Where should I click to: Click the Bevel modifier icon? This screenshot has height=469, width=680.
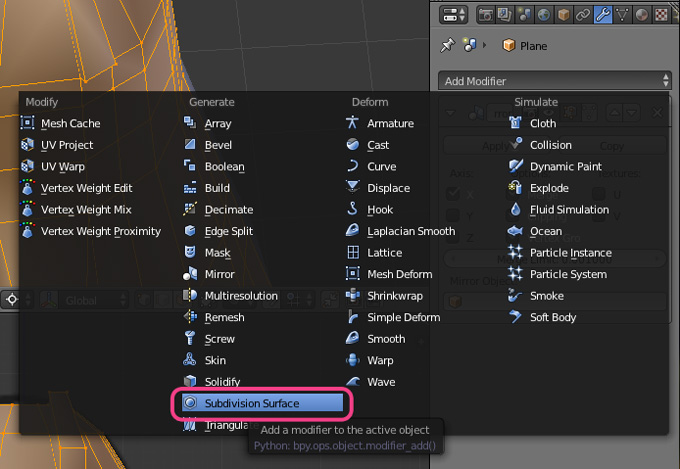(x=190, y=144)
